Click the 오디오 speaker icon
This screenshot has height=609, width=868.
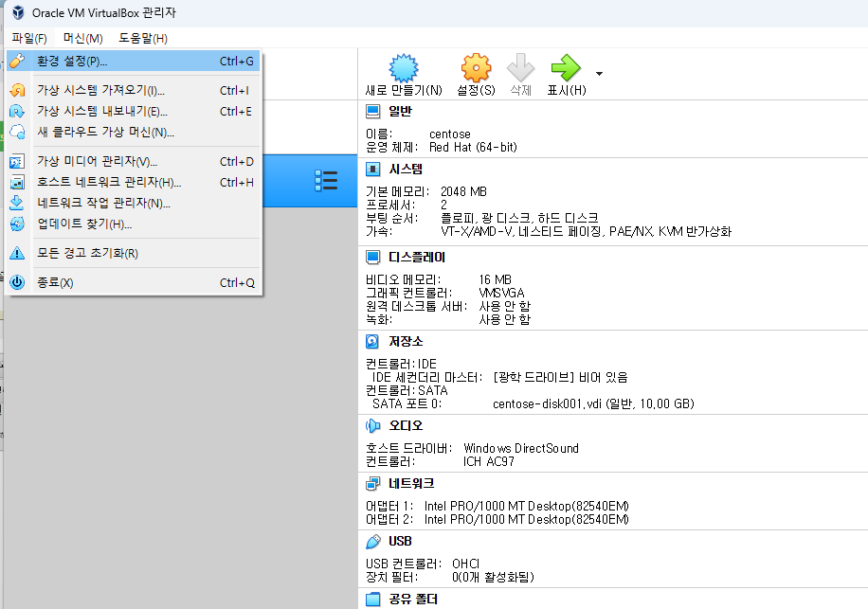(x=373, y=425)
